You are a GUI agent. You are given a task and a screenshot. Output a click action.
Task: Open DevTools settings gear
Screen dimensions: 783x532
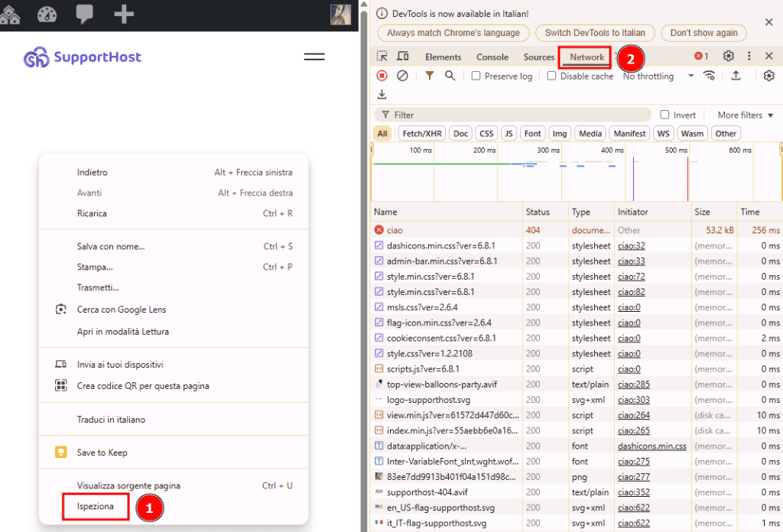(x=729, y=56)
